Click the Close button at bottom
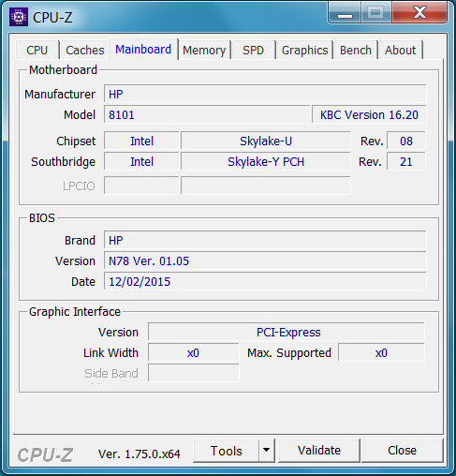The width and height of the screenshot is (456, 476). (x=402, y=450)
